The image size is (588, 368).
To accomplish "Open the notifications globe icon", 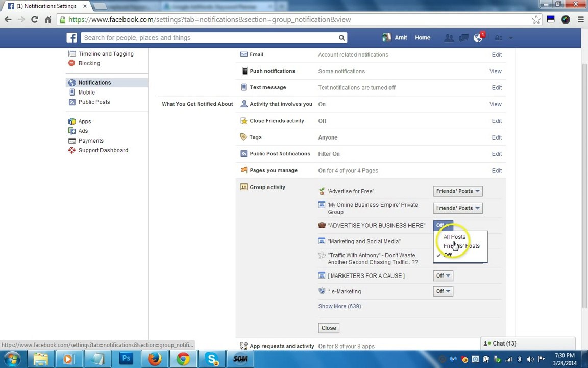I will pos(478,37).
